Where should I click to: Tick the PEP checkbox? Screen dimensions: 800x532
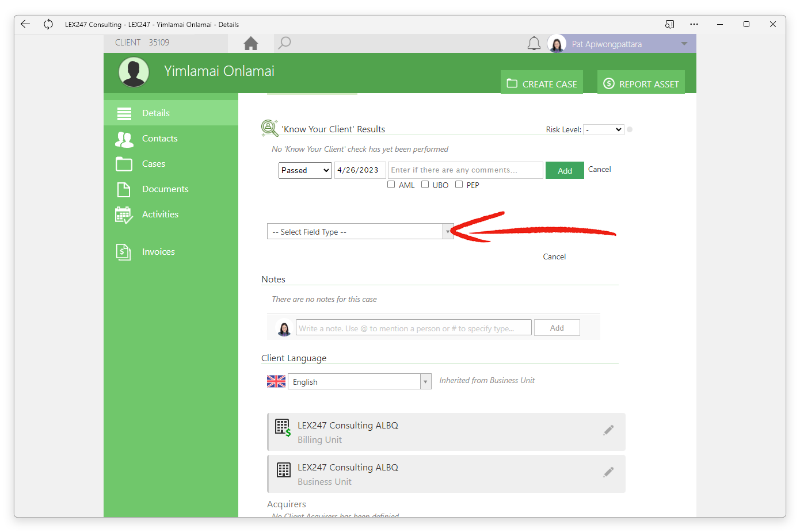[x=459, y=185]
